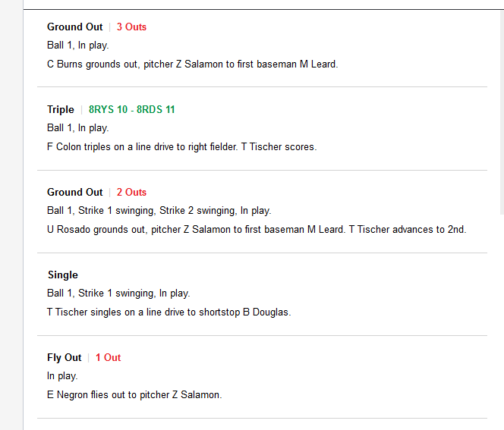Click the vertical scrollbar on the right edge
Screen dimensions: 504x430
(x=500, y=114)
